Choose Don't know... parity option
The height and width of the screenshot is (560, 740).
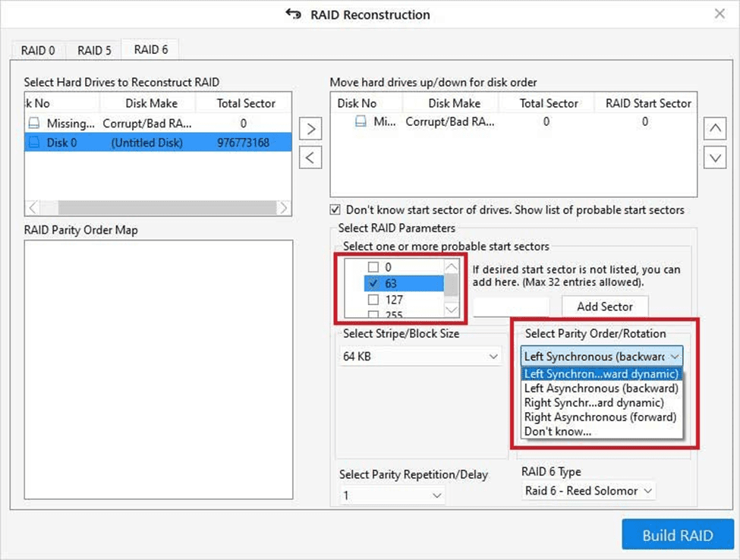pos(602,432)
